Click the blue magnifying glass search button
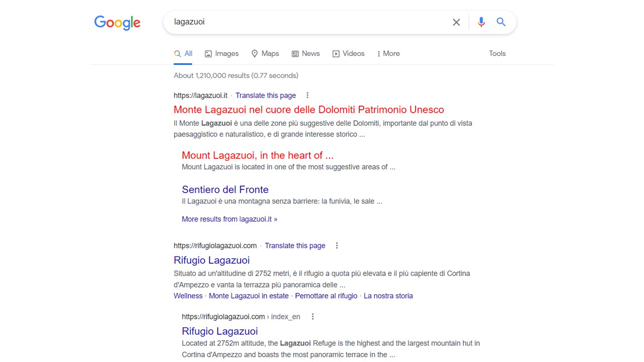 501,22
